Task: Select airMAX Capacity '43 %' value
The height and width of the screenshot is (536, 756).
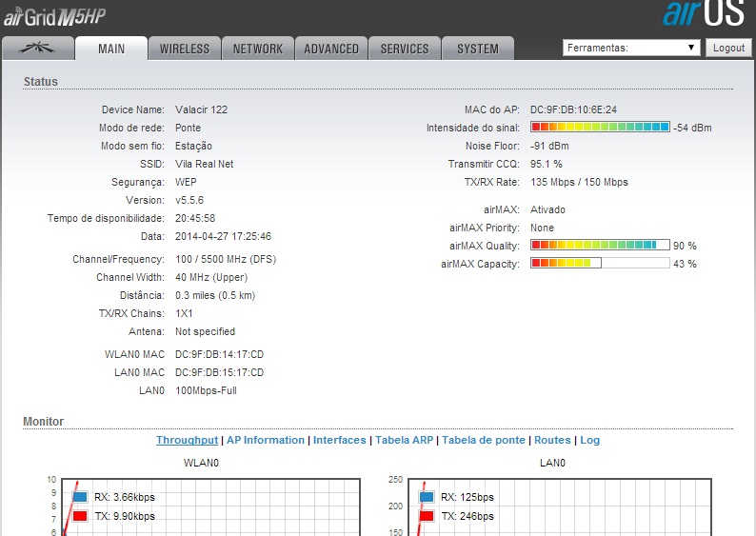Action: (685, 264)
